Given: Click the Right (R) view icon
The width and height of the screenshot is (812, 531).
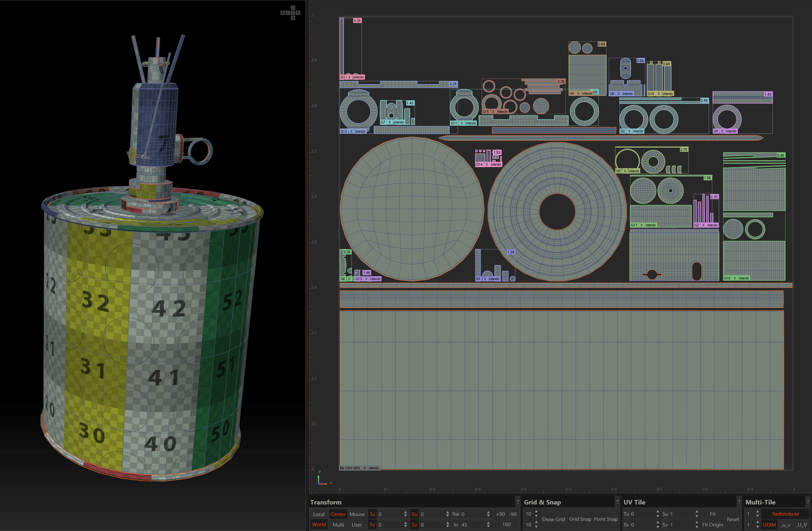Looking at the screenshot, I should [x=298, y=13].
